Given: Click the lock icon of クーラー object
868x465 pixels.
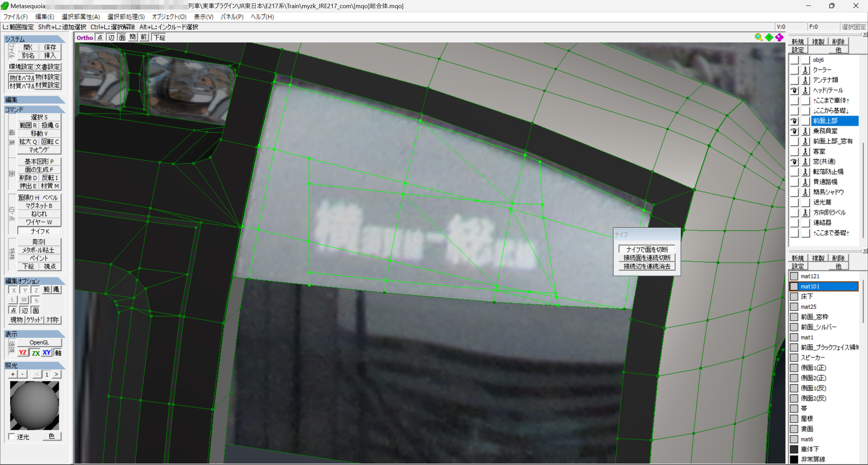Looking at the screenshot, I should click(x=806, y=70).
